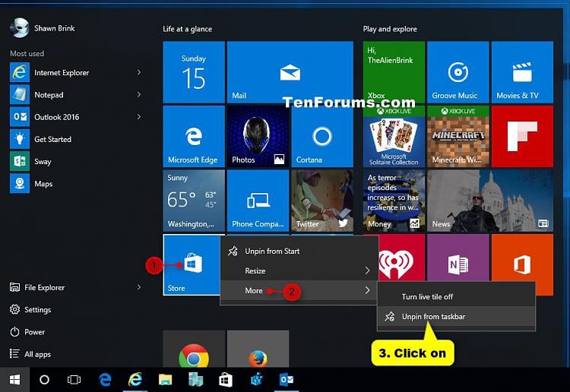The height and width of the screenshot is (392, 570).
Task: Open the Calendar tile showing Sunday 15
Action: [194, 72]
